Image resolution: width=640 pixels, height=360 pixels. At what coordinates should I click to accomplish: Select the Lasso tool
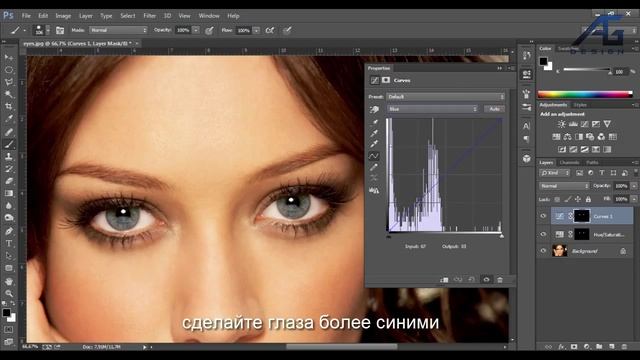point(9,82)
